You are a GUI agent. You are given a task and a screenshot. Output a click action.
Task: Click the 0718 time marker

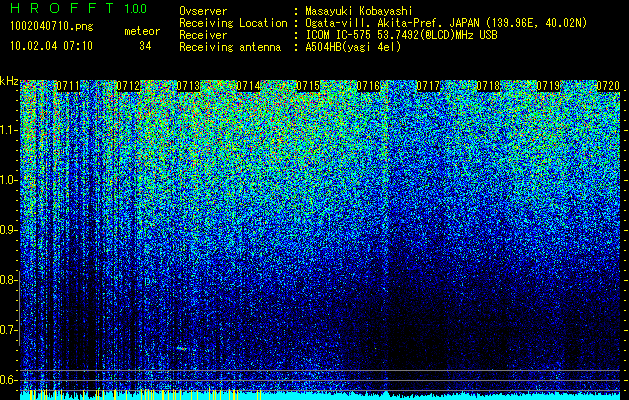click(x=488, y=86)
